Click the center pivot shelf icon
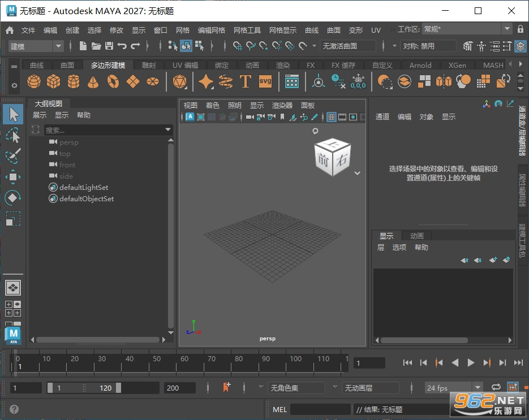This screenshot has width=529, height=420. pyautogui.click(x=318, y=81)
